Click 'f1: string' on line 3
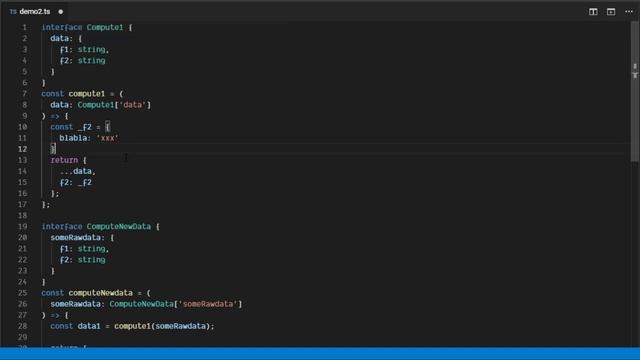 pos(83,49)
